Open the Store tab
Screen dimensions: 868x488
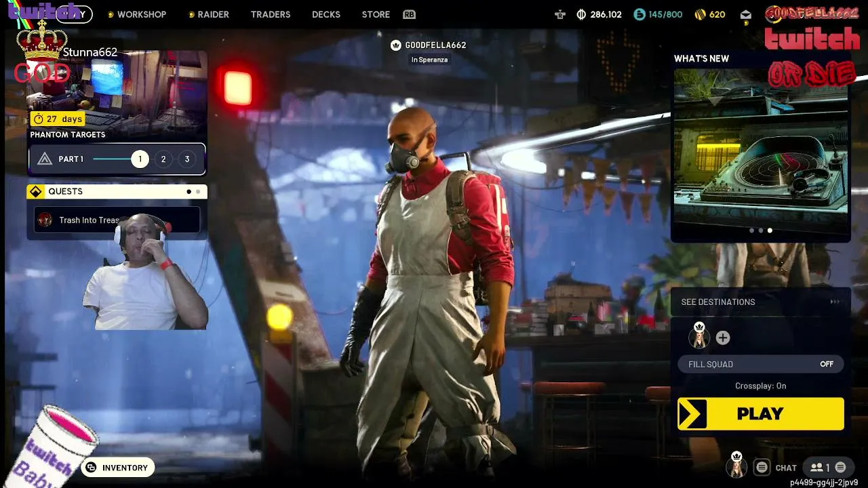tap(376, 14)
